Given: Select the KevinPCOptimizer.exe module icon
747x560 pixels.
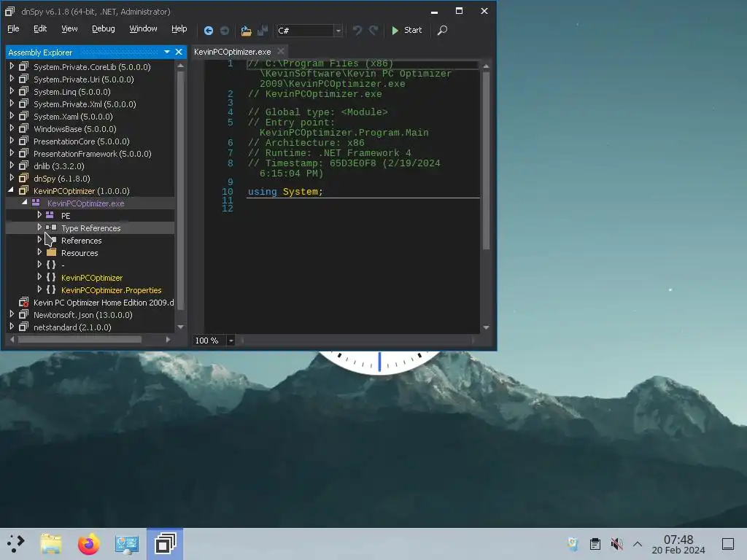Looking at the screenshot, I should [x=36, y=203].
